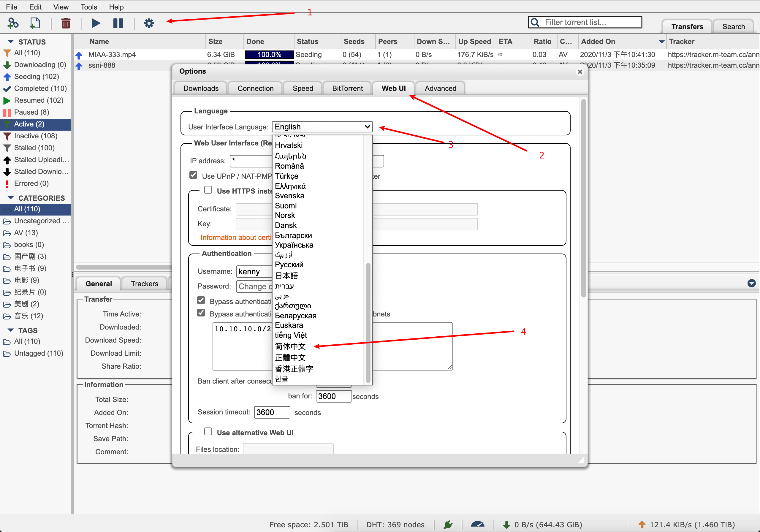The height and width of the screenshot is (532, 760).
Task: Click the Downloading status filter icon
Action: [7, 65]
